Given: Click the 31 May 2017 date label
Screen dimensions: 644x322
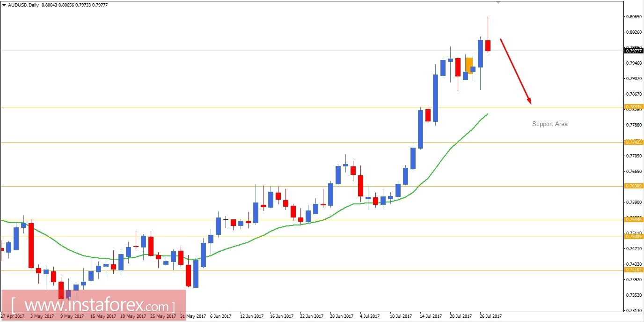Looking at the screenshot, I should coord(192,316).
